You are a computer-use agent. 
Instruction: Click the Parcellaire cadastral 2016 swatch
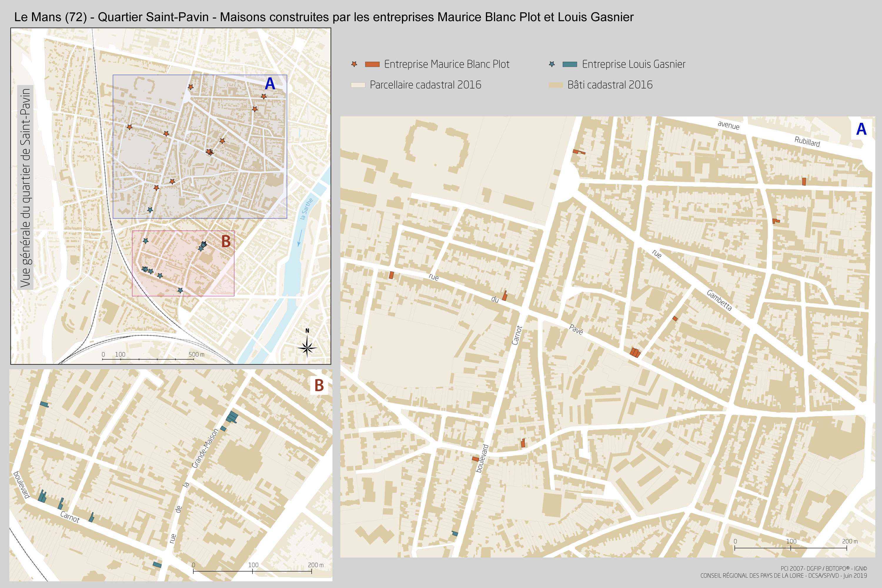[358, 85]
